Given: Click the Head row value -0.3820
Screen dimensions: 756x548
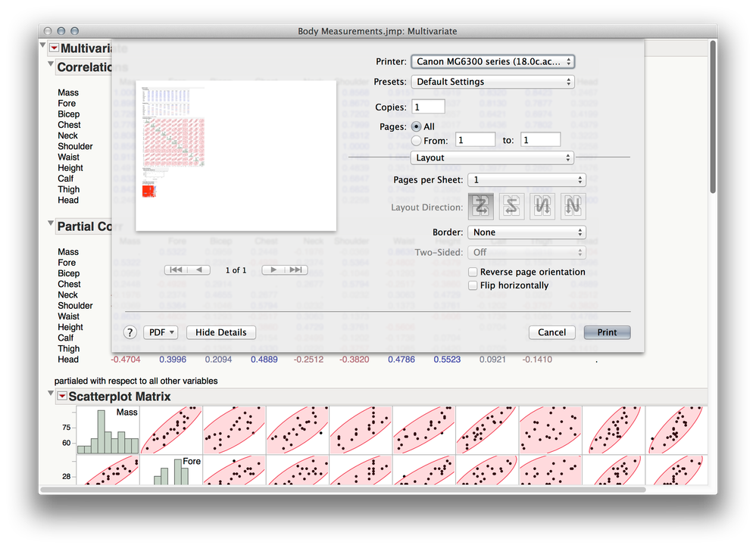Looking at the screenshot, I should 355,360.
